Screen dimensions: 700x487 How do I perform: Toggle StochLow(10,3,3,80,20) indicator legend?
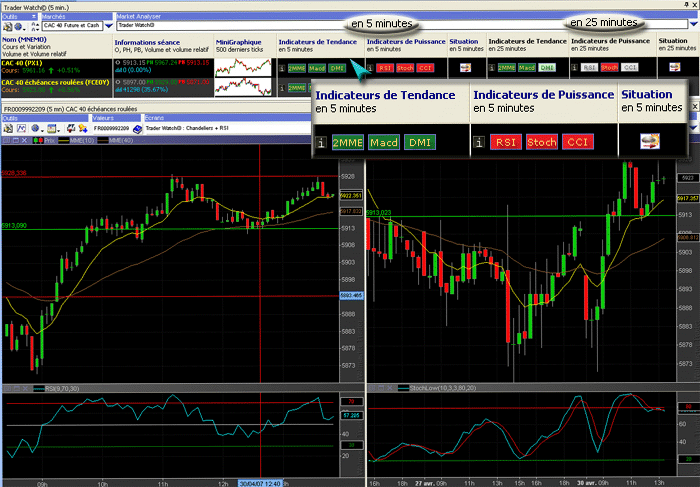438,388
